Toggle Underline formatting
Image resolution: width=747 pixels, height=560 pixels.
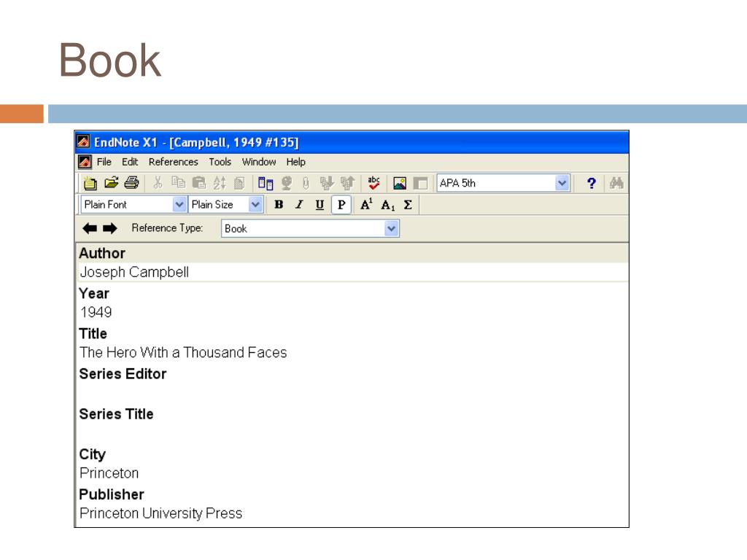tap(320, 205)
